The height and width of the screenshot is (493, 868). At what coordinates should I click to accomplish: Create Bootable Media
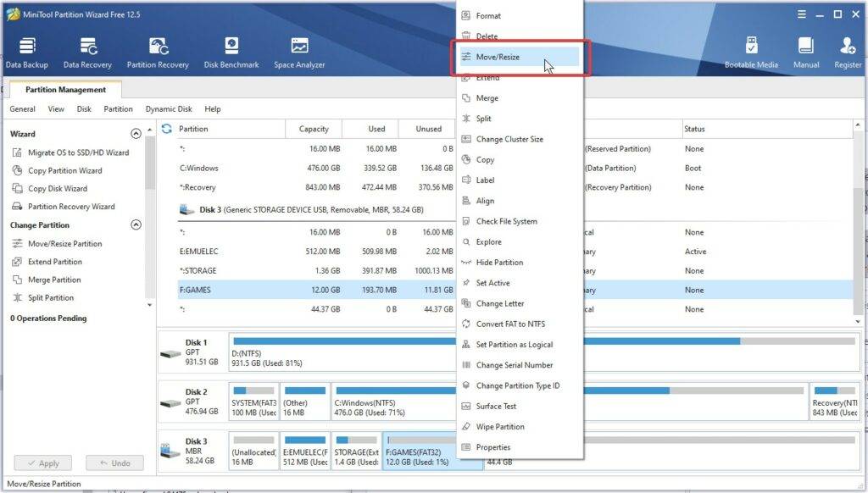tap(751, 53)
